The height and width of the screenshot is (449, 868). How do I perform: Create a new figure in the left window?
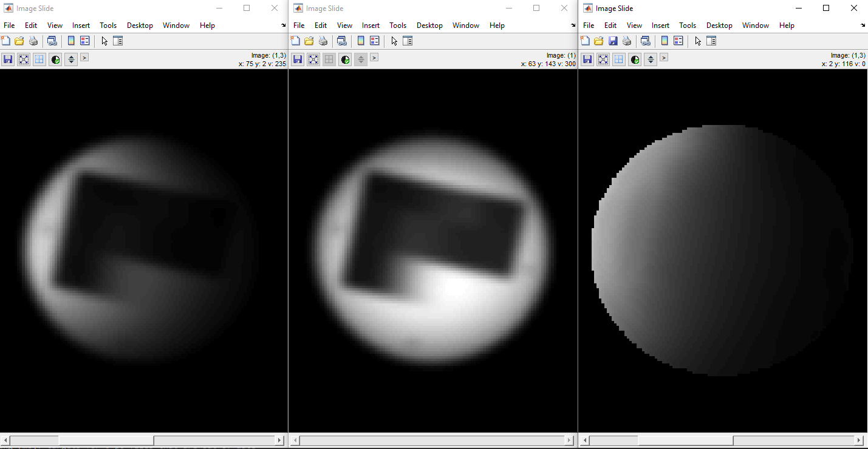(5, 41)
